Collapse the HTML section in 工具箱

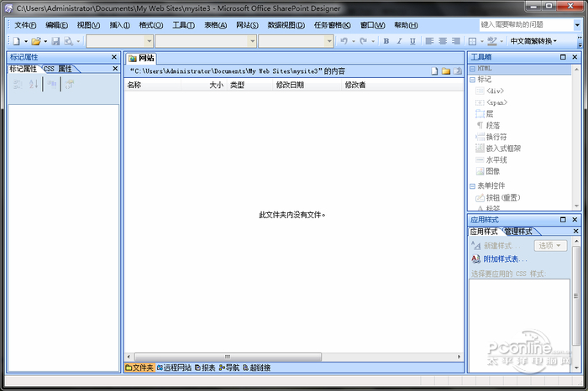click(472, 69)
